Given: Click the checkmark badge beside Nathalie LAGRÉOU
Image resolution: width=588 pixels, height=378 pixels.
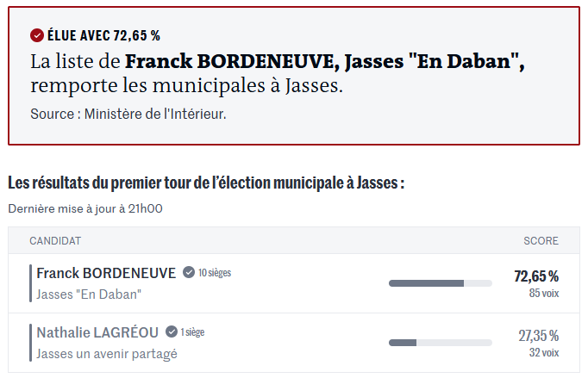Looking at the screenshot, I should pyautogui.click(x=172, y=332).
